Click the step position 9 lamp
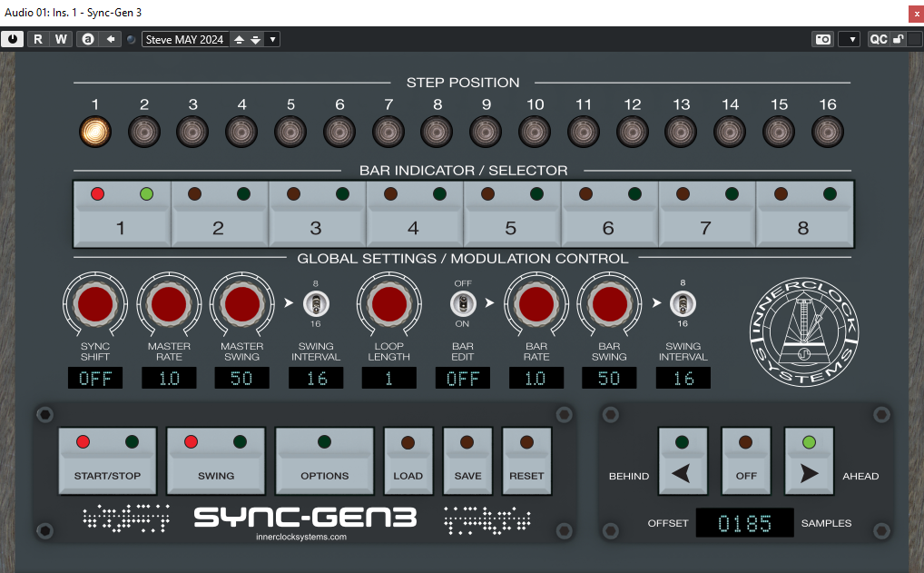The width and height of the screenshot is (924, 573). (x=486, y=133)
